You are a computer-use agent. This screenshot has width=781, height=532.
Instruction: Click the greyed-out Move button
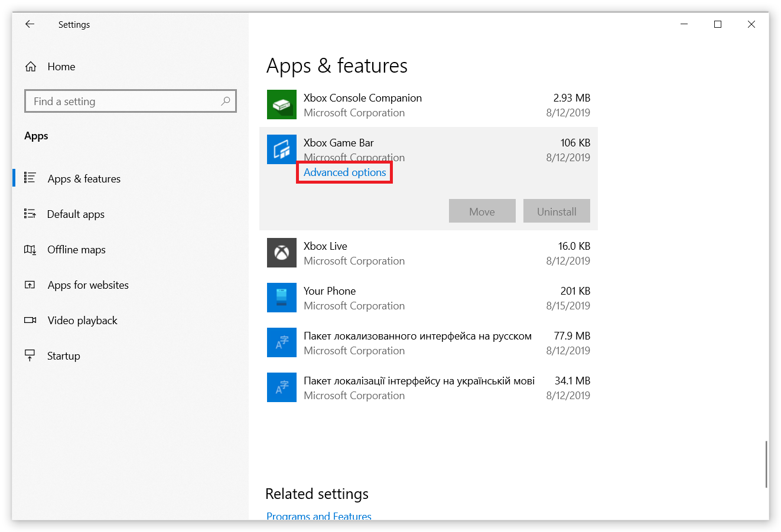click(482, 211)
